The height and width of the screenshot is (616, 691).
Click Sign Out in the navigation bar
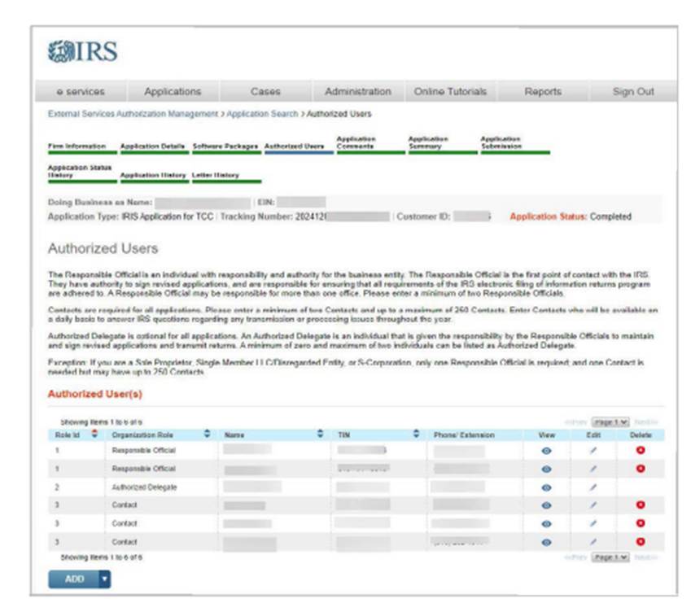(x=633, y=92)
